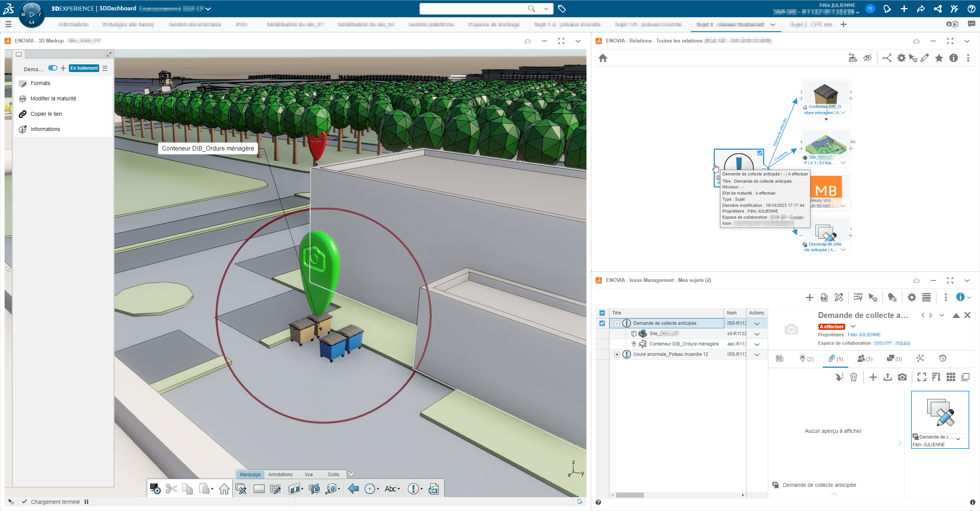Toggle the select-all checkbox in Titre header
This screenshot has height=511, width=980.
point(602,313)
